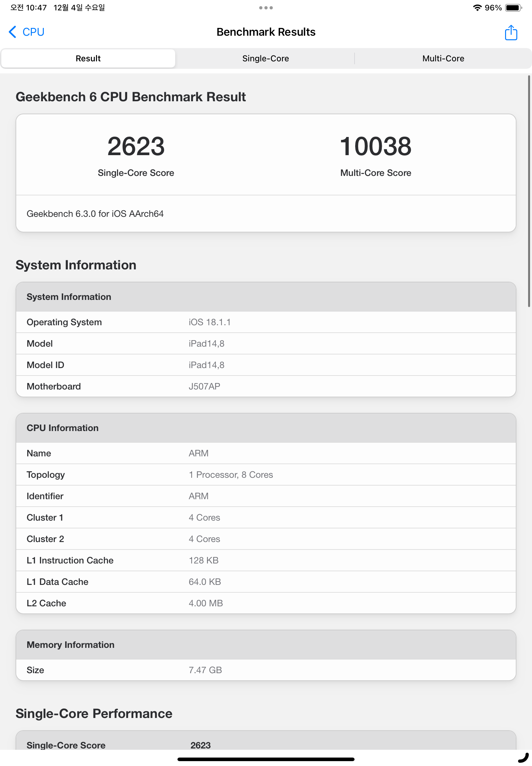Screen dimensions: 532x766
Task: Tap the Memory Information table header
Action: [266, 645]
